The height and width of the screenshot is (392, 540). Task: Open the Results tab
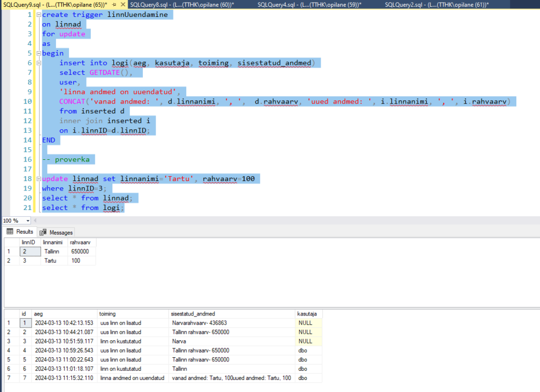coord(20,232)
